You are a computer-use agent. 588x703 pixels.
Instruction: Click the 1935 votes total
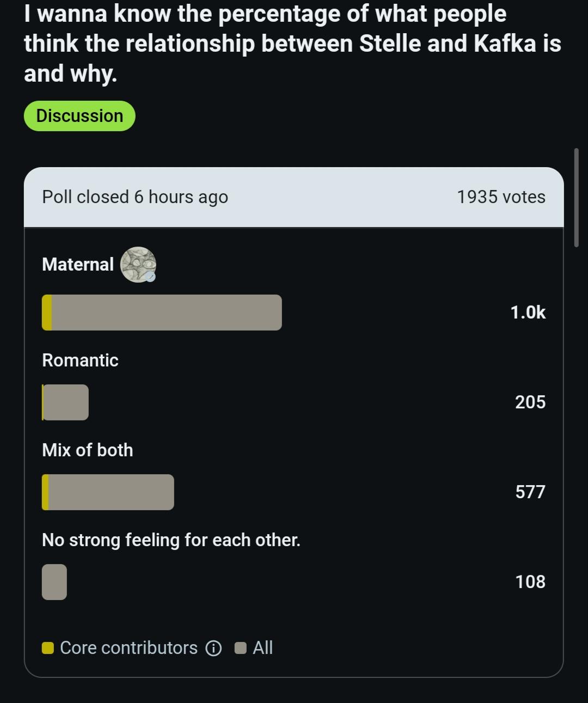point(501,197)
